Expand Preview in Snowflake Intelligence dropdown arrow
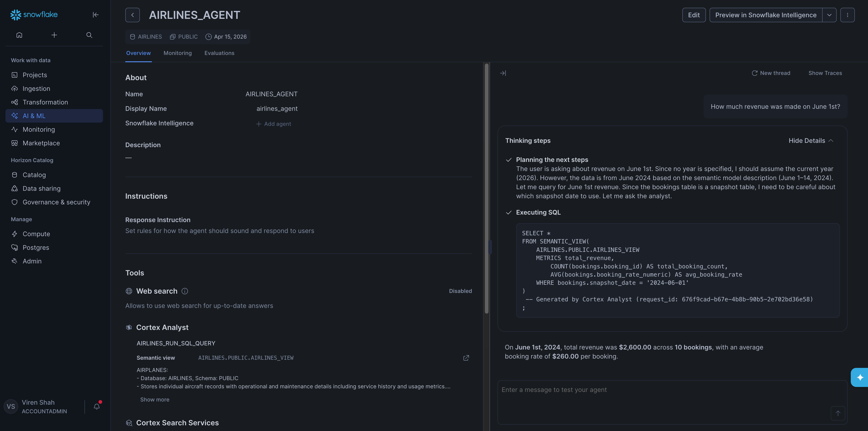 (x=829, y=15)
